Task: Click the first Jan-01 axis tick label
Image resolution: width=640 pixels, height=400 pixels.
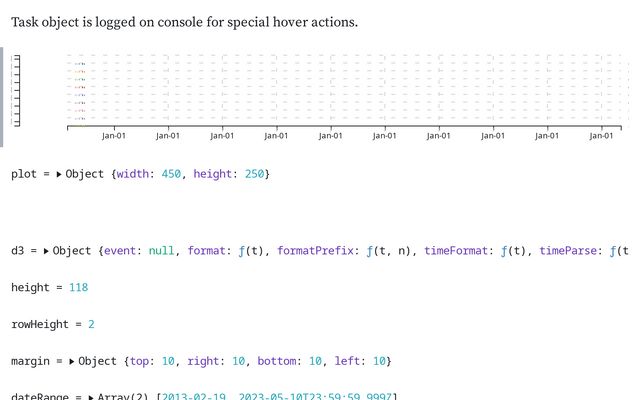Action: point(114,136)
